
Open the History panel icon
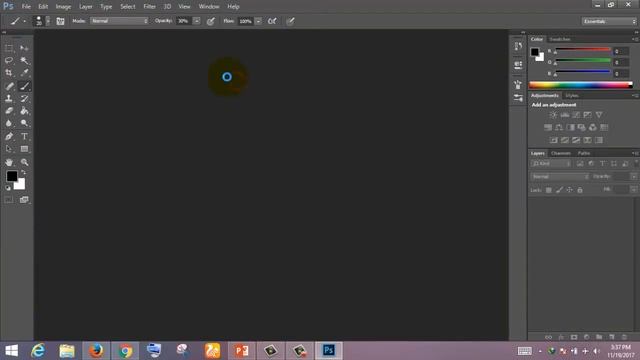click(518, 46)
